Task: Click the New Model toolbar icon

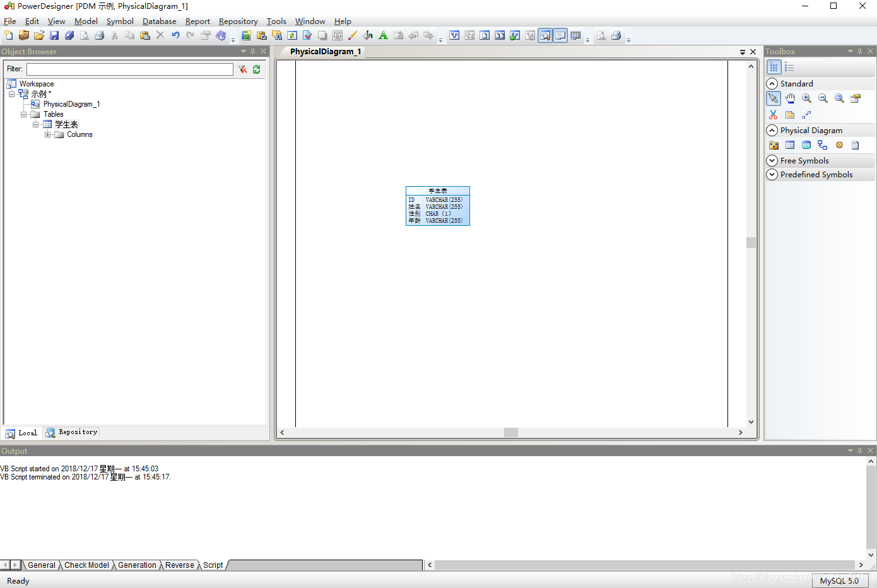Action: tap(8, 35)
